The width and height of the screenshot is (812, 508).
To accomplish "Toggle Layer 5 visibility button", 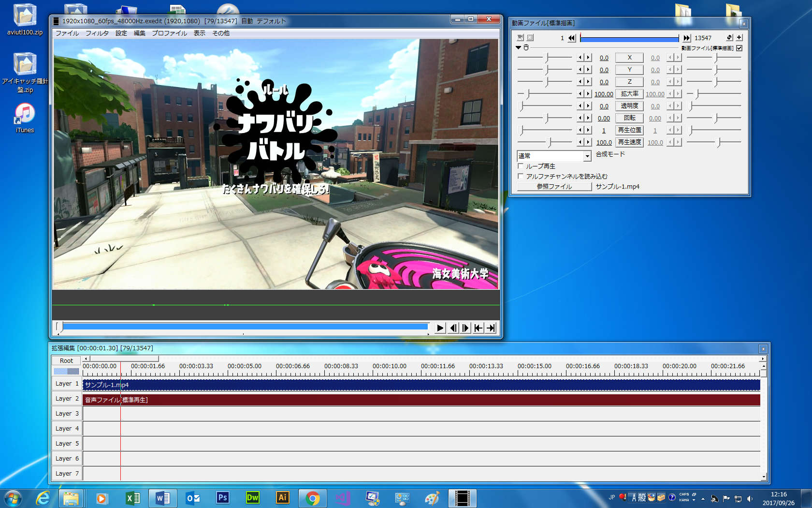I will (67, 444).
